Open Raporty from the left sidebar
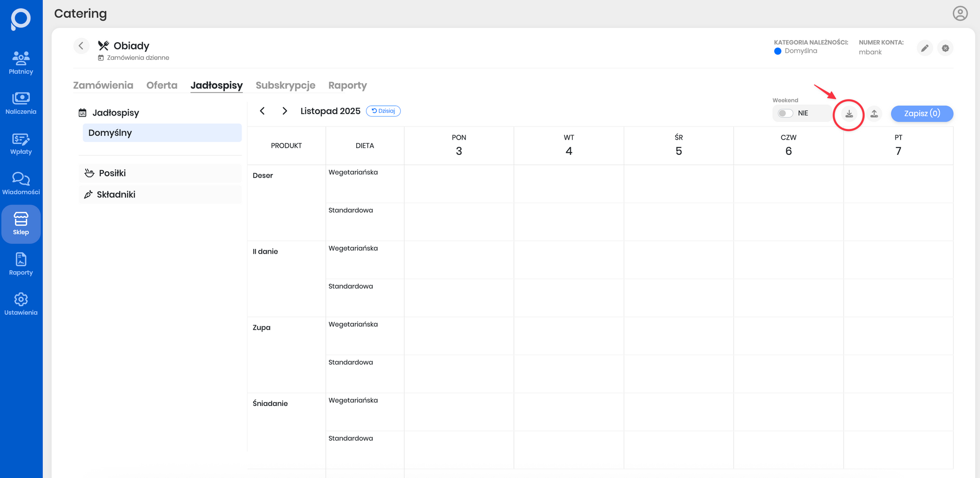980x478 pixels. (x=21, y=264)
